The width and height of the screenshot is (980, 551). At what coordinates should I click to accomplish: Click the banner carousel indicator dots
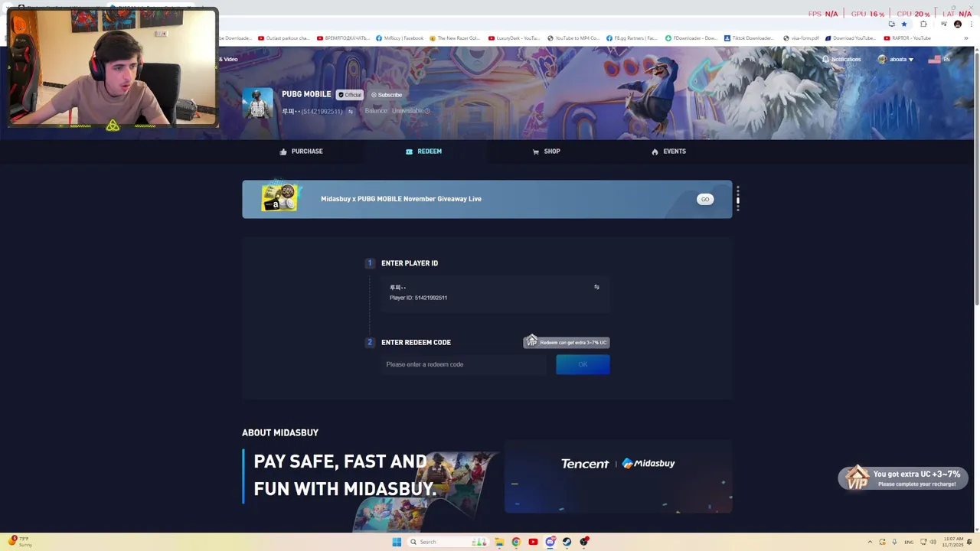[x=738, y=198]
